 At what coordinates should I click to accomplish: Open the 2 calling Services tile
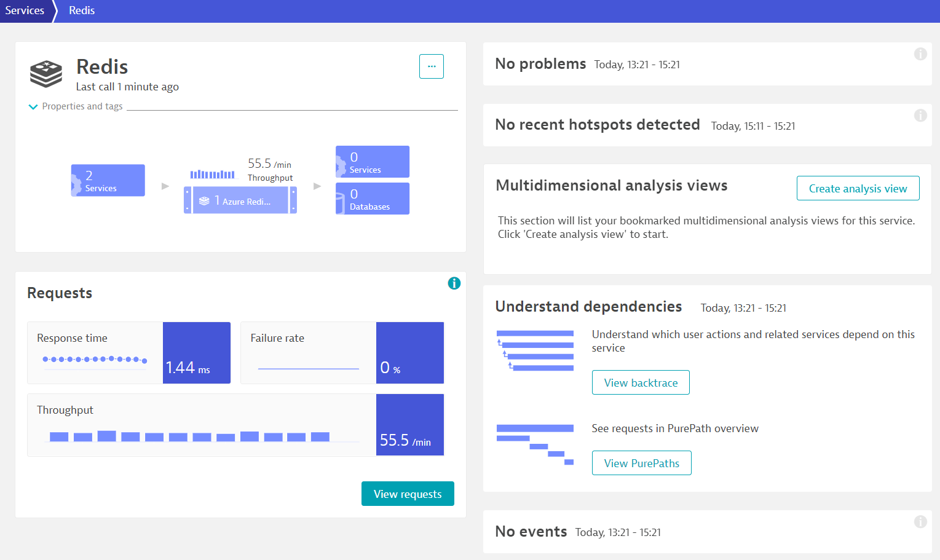coord(108,180)
